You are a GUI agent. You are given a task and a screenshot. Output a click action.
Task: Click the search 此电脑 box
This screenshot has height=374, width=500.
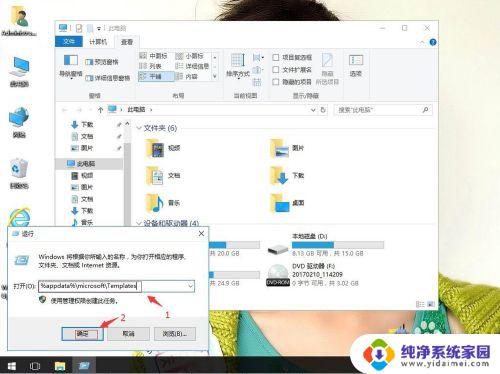point(383,110)
